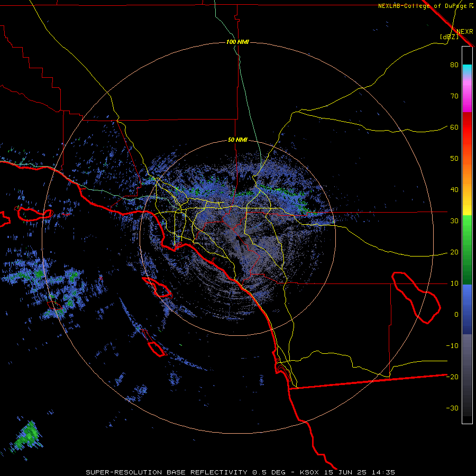The height and width of the screenshot is (476, 476).
Task: Click the [dBZ] unit label
Action: [x=449, y=36]
